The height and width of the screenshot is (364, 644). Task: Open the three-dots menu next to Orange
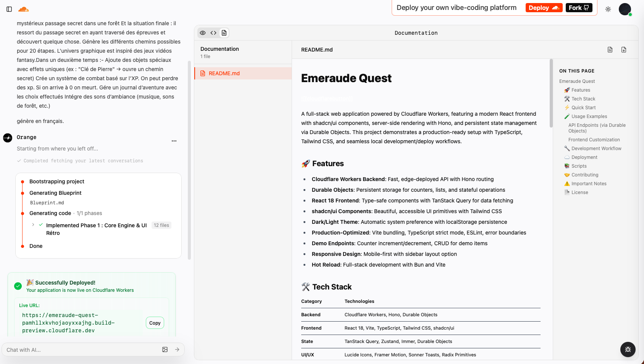[x=174, y=141]
